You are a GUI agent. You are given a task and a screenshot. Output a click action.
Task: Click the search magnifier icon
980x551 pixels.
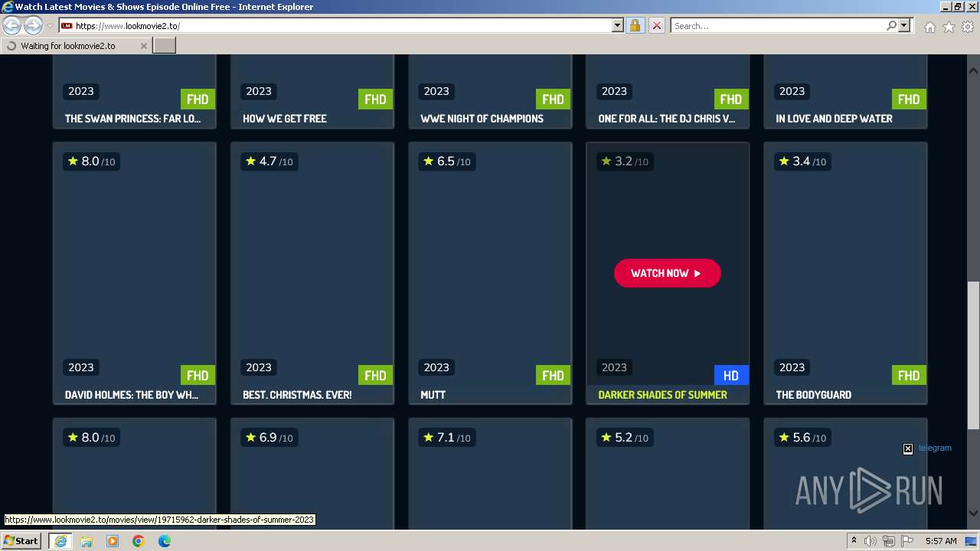click(x=891, y=25)
